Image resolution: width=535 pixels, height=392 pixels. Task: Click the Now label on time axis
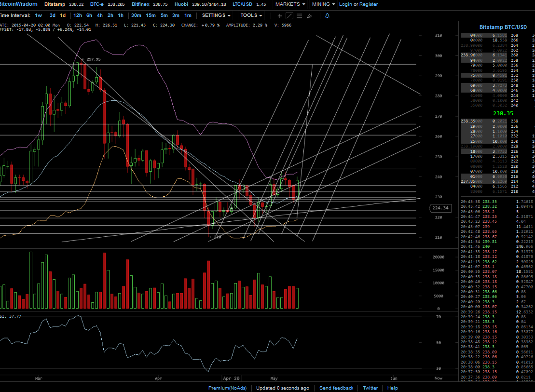439,378
